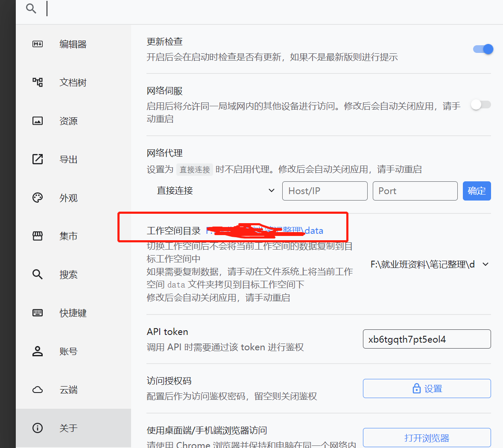Open the 账号 settings tab
The height and width of the screenshot is (448, 503).
(73, 351)
